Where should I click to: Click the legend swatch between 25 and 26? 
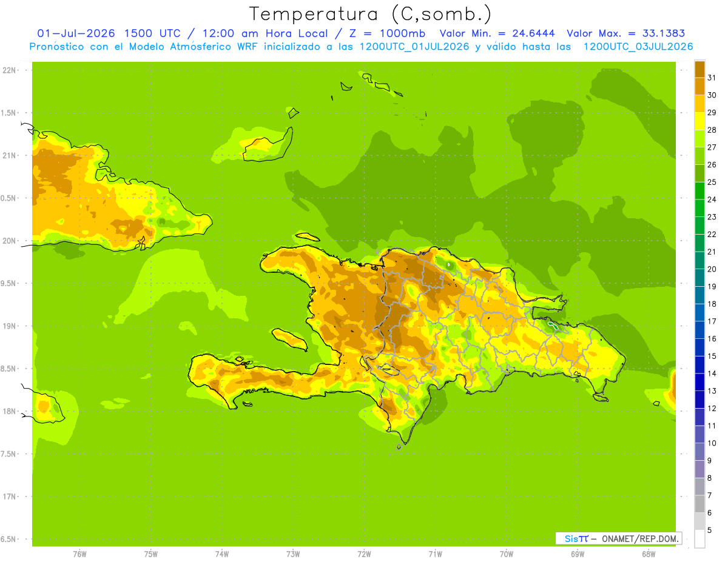[x=699, y=173]
